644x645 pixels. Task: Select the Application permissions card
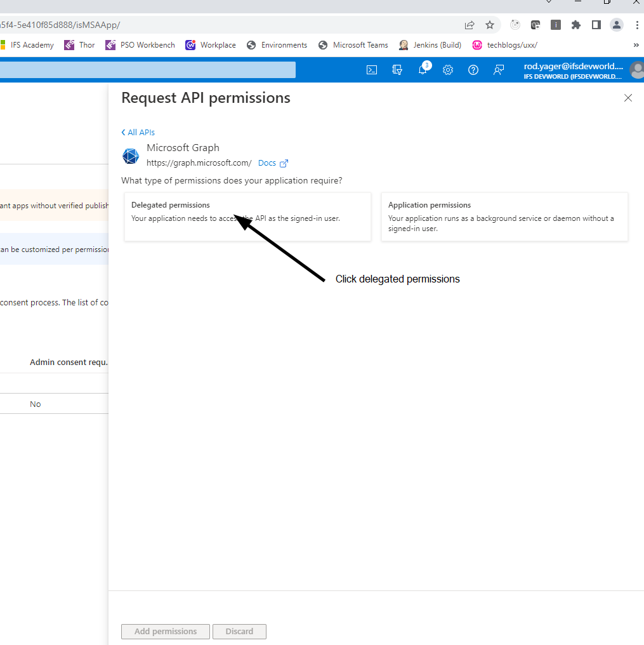[504, 216]
